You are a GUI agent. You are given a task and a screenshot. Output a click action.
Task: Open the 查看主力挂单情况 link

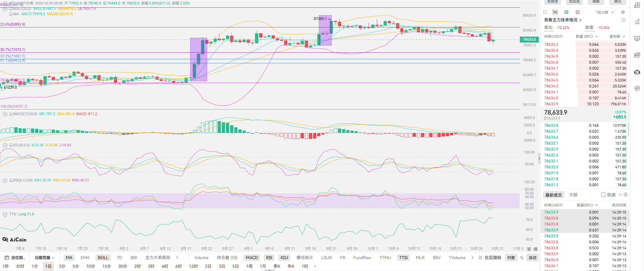tap(563, 20)
